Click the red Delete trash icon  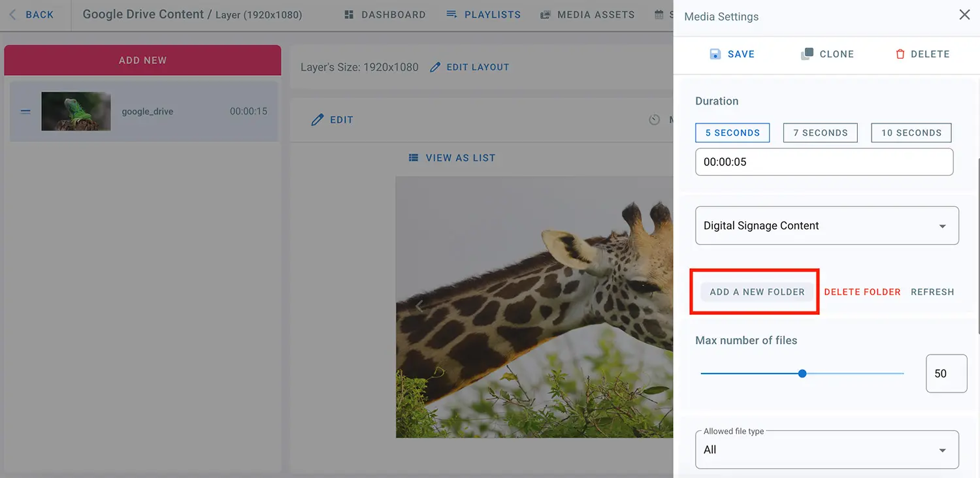(x=900, y=54)
